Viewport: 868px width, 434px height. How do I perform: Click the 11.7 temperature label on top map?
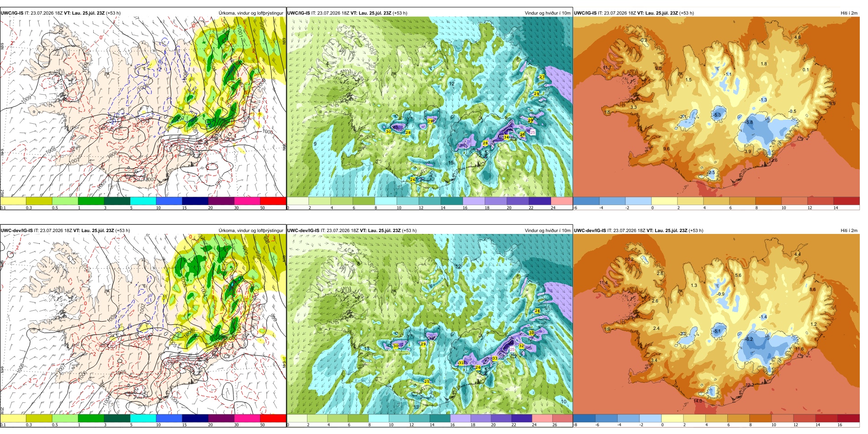(x=607, y=68)
